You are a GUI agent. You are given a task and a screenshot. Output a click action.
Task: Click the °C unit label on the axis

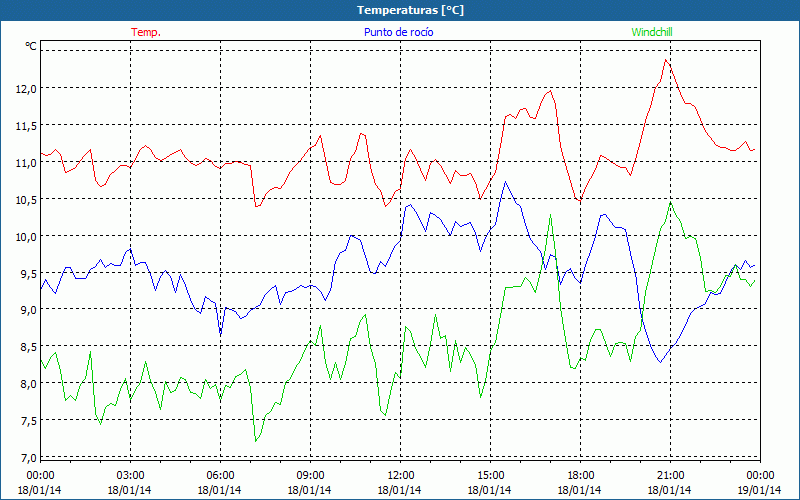pyautogui.click(x=31, y=46)
